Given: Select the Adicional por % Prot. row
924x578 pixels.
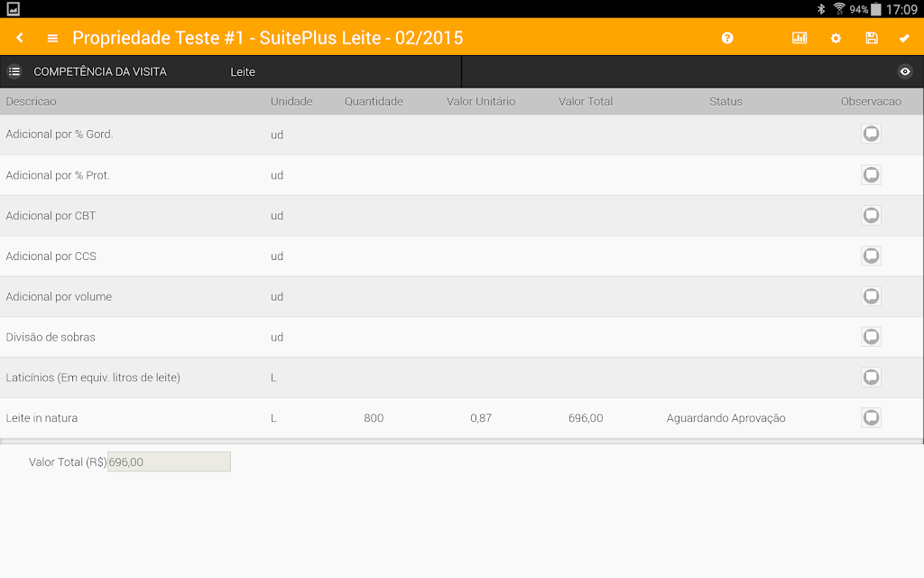Looking at the screenshot, I should pos(461,175).
